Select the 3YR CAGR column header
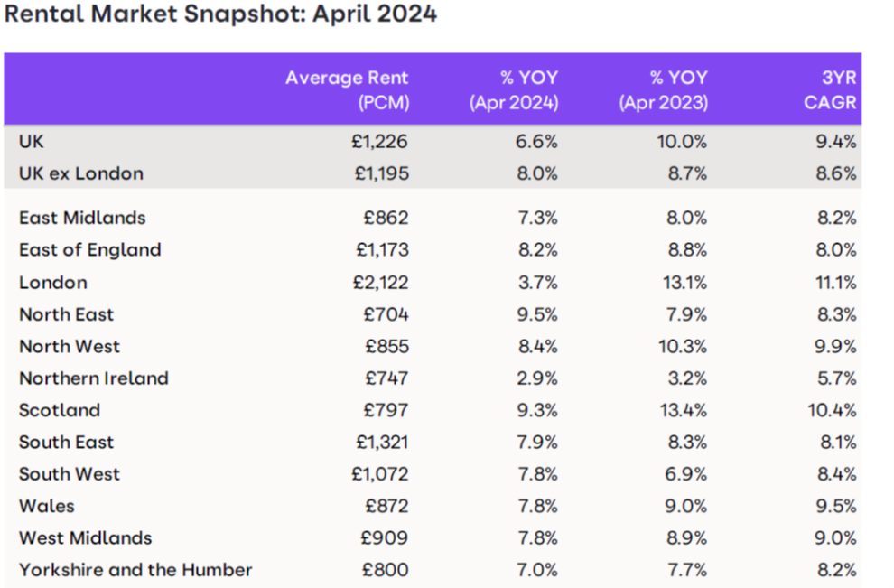 (x=830, y=89)
